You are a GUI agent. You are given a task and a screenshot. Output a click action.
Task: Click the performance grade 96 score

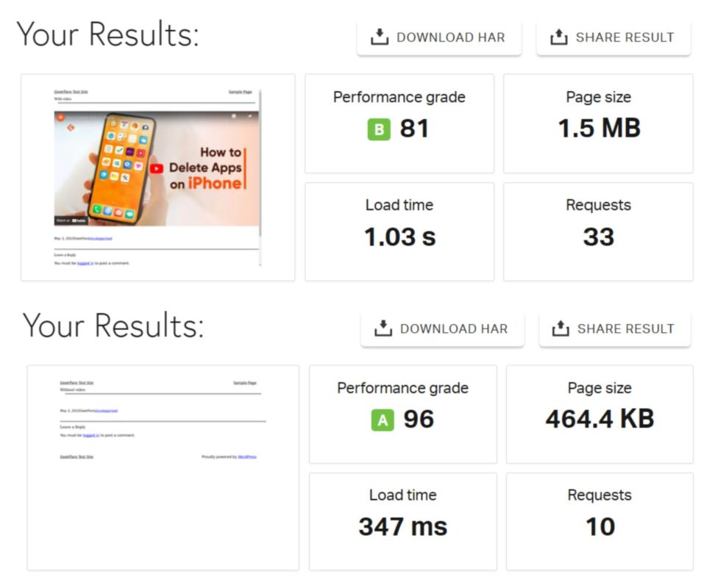(418, 420)
